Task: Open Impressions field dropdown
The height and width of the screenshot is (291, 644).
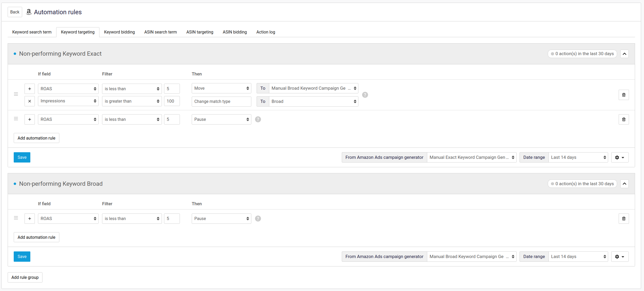Action: (x=68, y=101)
